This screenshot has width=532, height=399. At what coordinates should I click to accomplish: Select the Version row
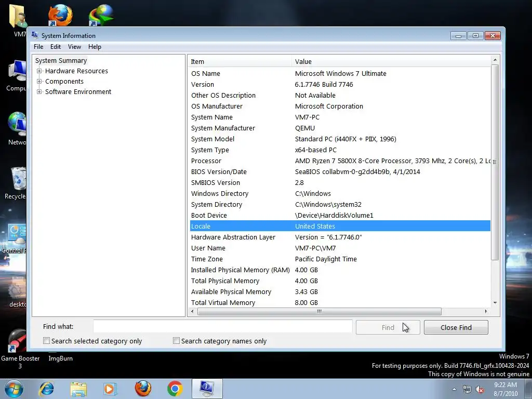340,85
